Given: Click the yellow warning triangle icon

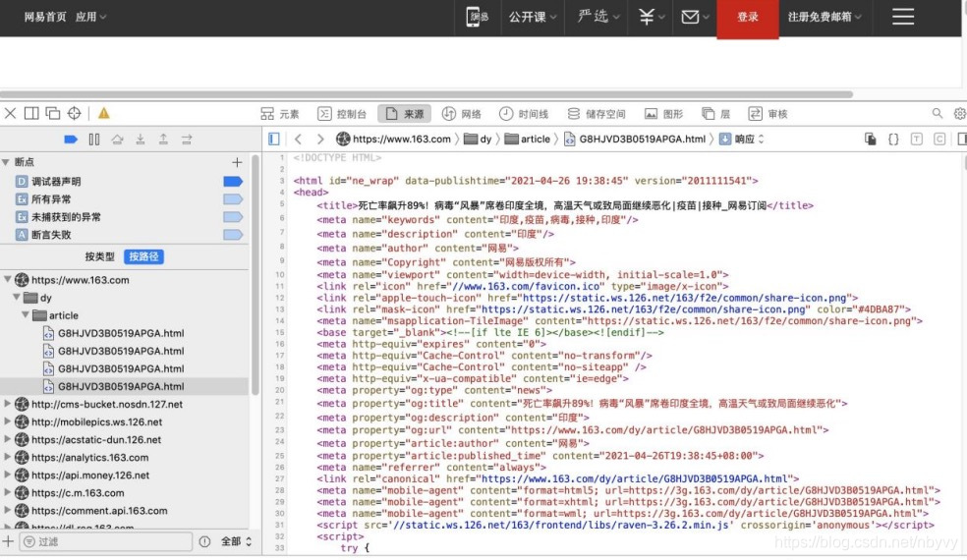Looking at the screenshot, I should 103,114.
